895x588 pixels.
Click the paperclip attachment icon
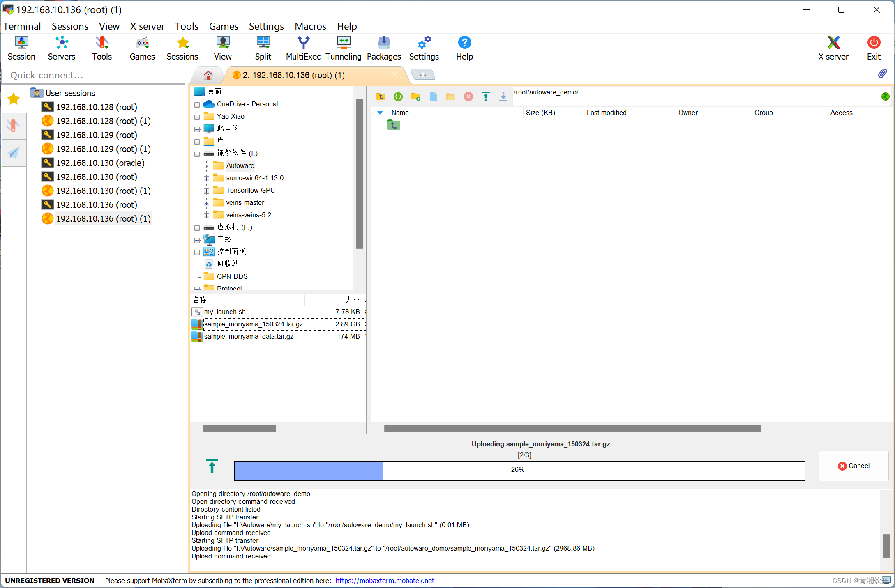pyautogui.click(x=882, y=74)
